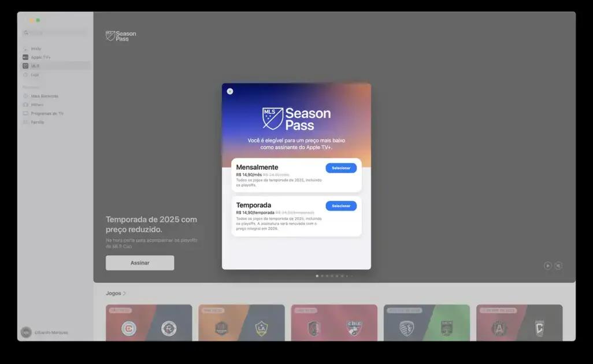
Task: Click the "Você é elegível" eligibility message
Action: pos(296,144)
